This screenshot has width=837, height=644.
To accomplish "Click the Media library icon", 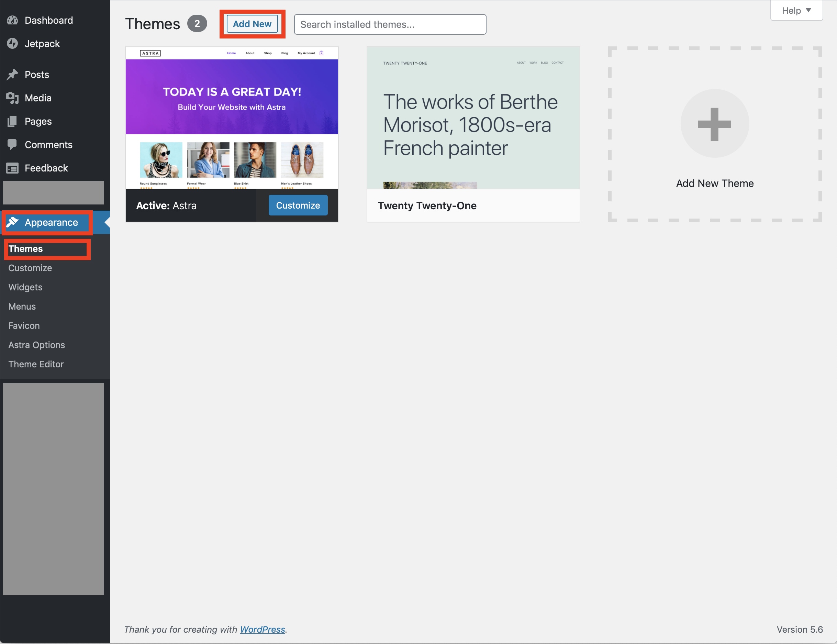I will click(12, 98).
